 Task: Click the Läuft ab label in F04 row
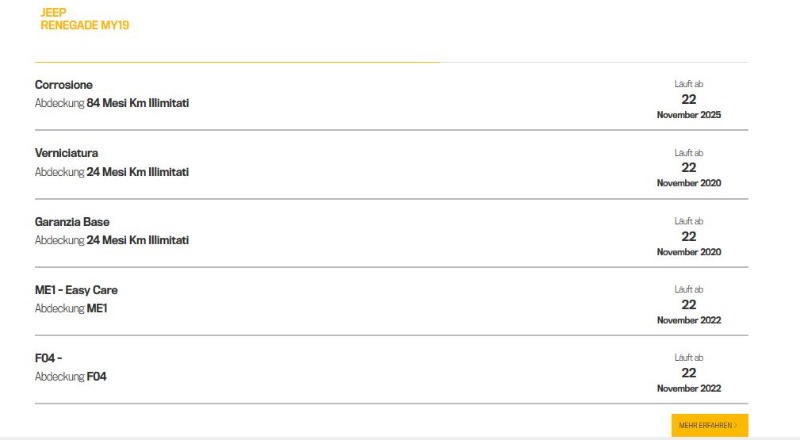click(x=689, y=357)
